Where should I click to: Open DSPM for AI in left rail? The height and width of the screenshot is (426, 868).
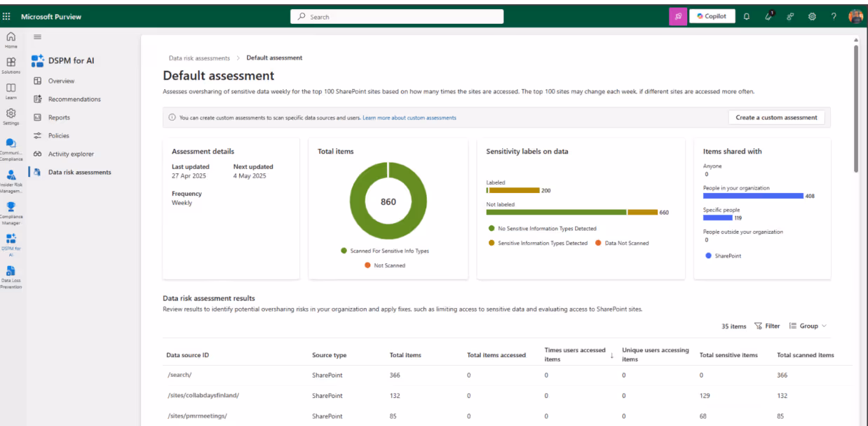click(x=11, y=245)
